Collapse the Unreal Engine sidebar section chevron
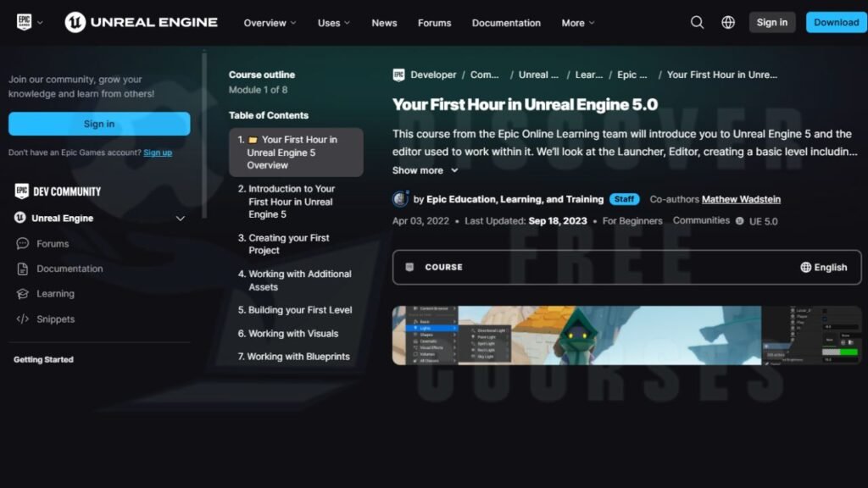Viewport: 868px width, 488px height. (x=181, y=218)
